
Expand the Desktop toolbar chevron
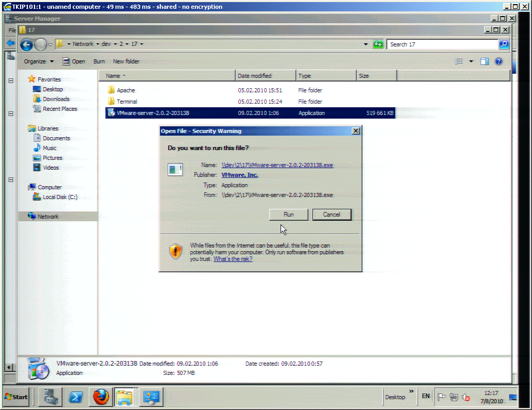(x=411, y=391)
